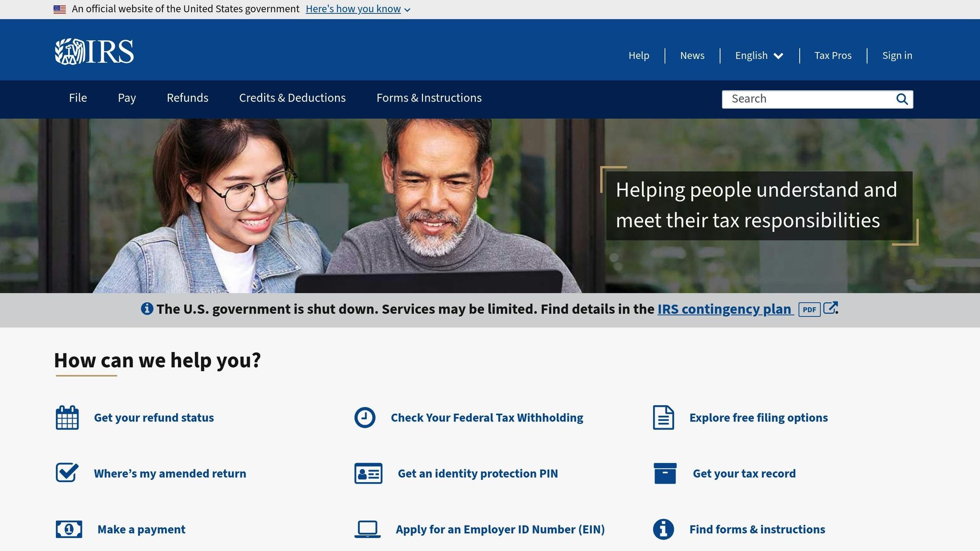Click the document icon next to free filing options

663,417
